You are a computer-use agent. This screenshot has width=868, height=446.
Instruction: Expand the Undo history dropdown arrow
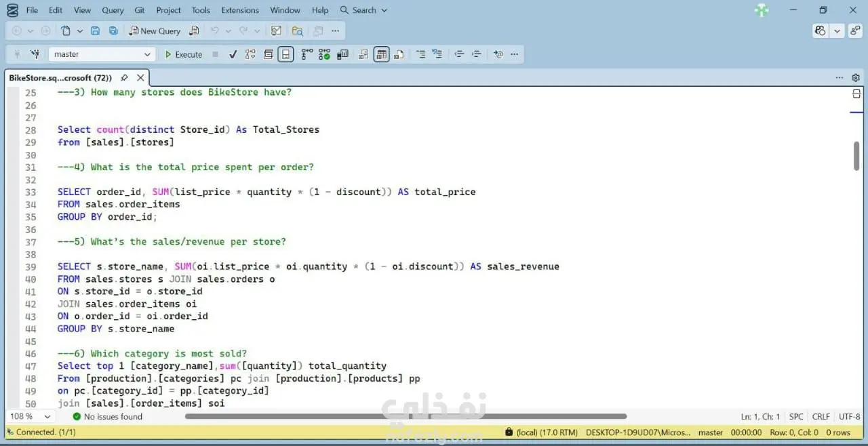(x=228, y=31)
